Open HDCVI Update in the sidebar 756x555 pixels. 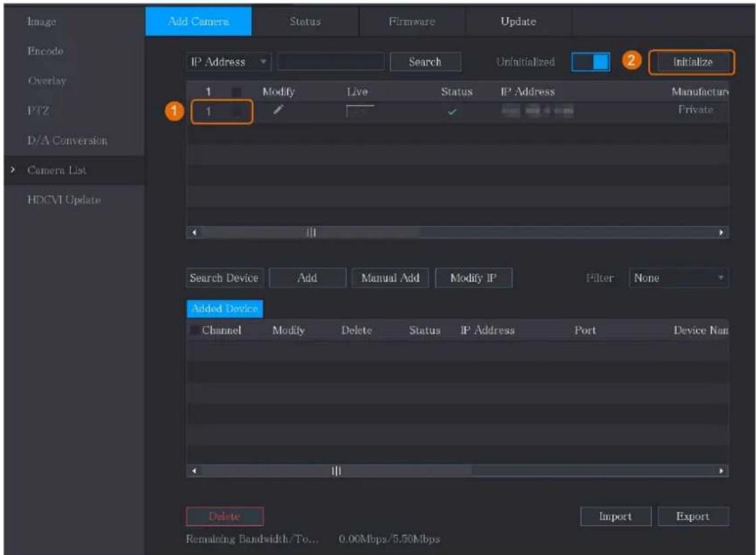pos(64,200)
